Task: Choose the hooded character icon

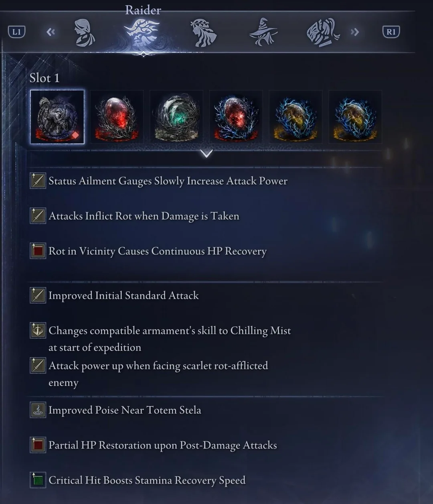Action: click(85, 33)
